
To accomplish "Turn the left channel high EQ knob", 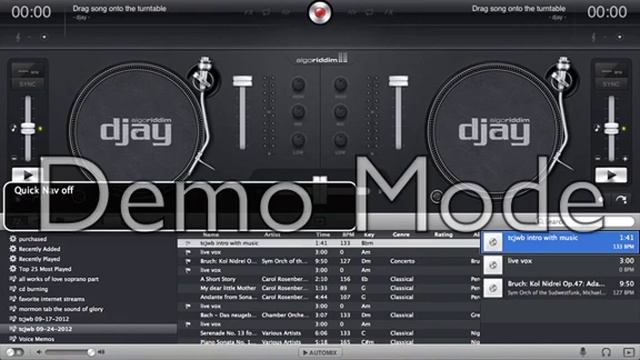I will (298, 84).
